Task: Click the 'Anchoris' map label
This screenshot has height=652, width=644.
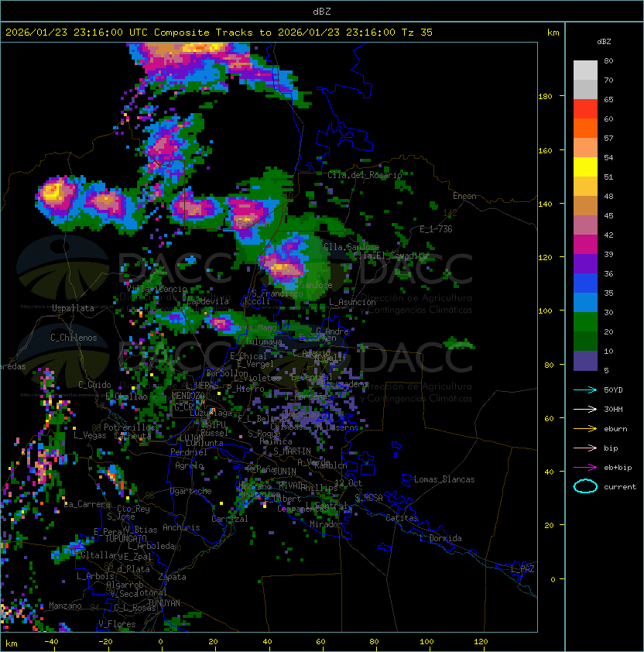Action: 181,527
